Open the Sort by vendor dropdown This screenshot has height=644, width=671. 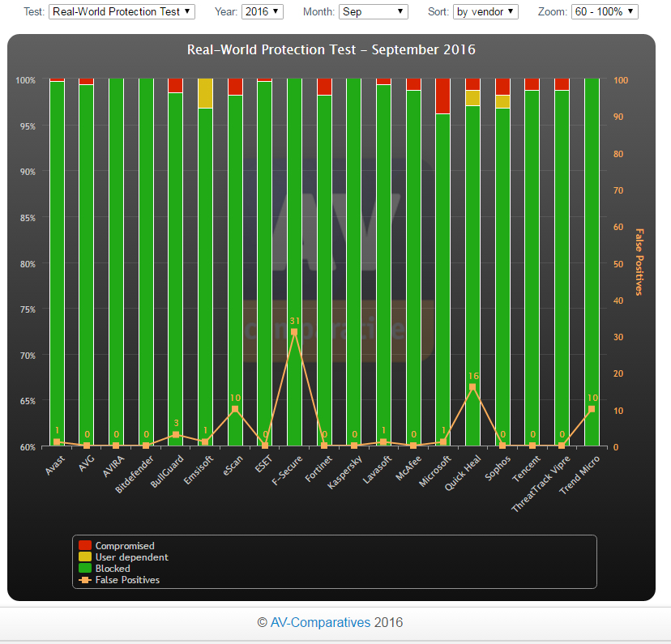pyautogui.click(x=485, y=11)
